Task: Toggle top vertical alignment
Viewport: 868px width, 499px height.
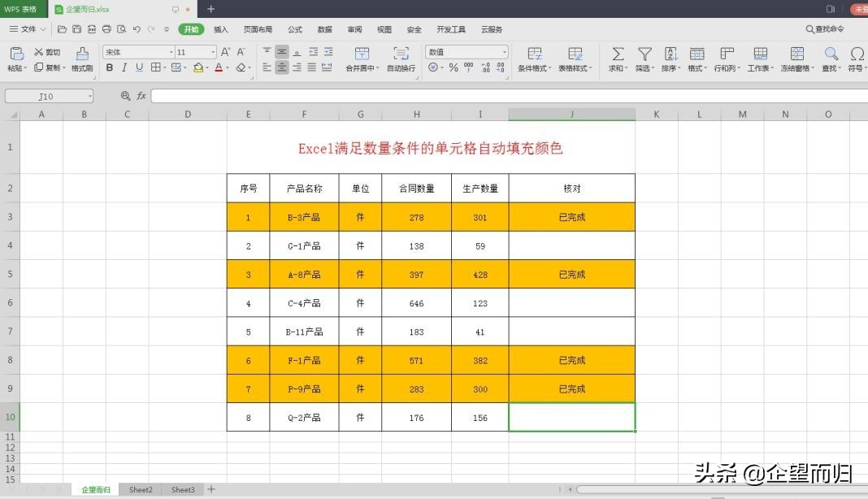Action: 267,52
